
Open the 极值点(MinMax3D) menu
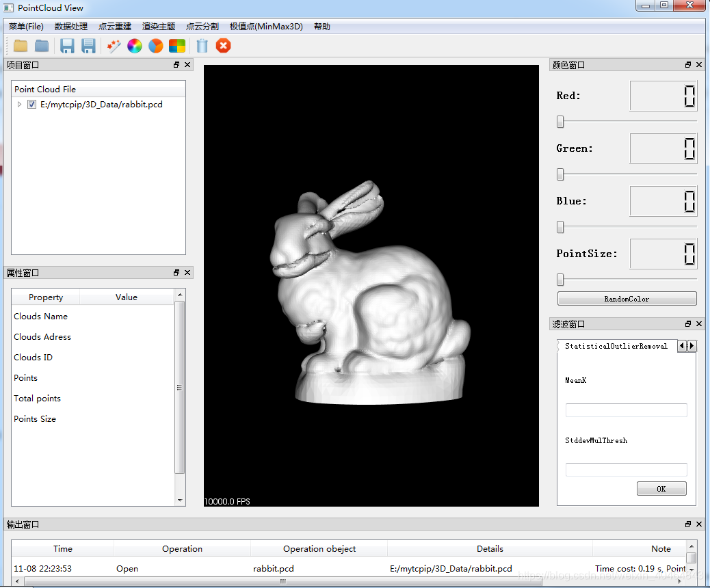(266, 26)
